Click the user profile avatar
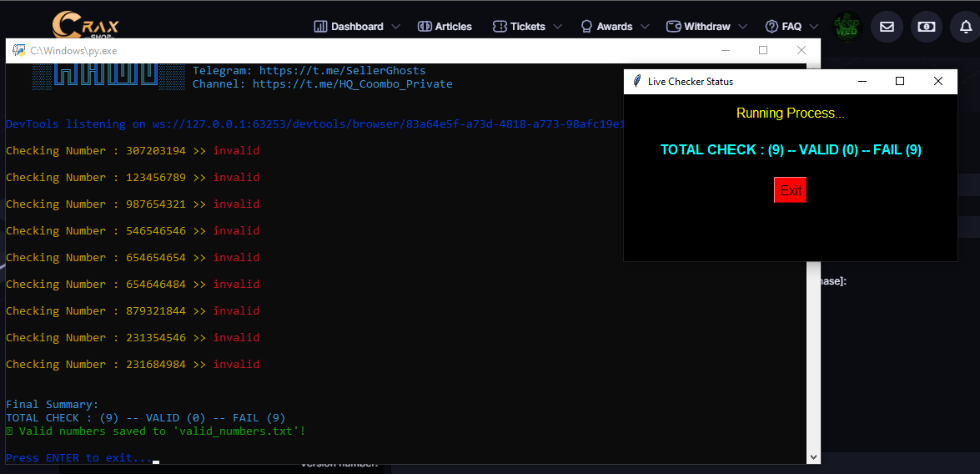 click(847, 26)
